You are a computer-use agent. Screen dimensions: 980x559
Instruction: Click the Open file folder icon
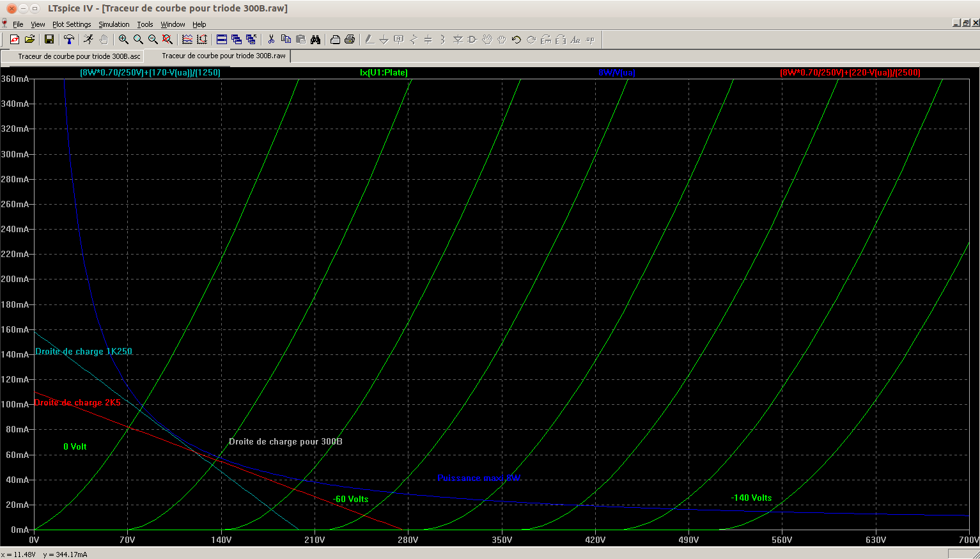pyautogui.click(x=29, y=40)
